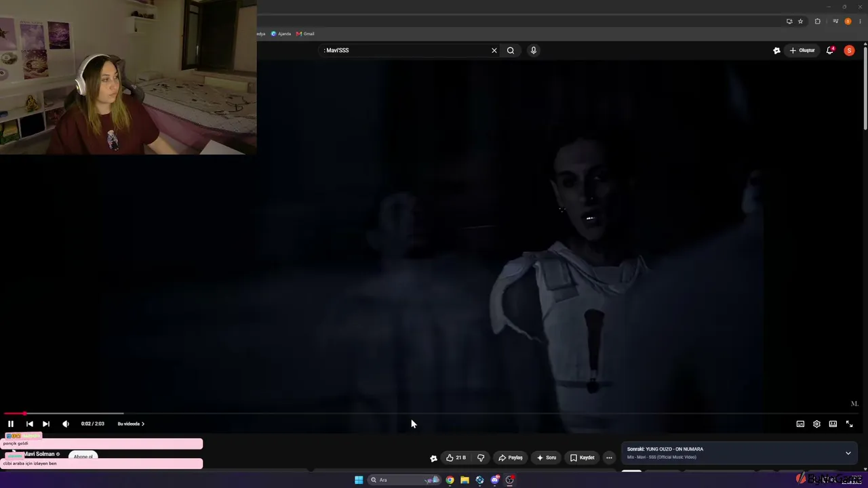This screenshot has width=868, height=488.
Task: Open File Explorer from the taskbar
Action: click(465, 480)
